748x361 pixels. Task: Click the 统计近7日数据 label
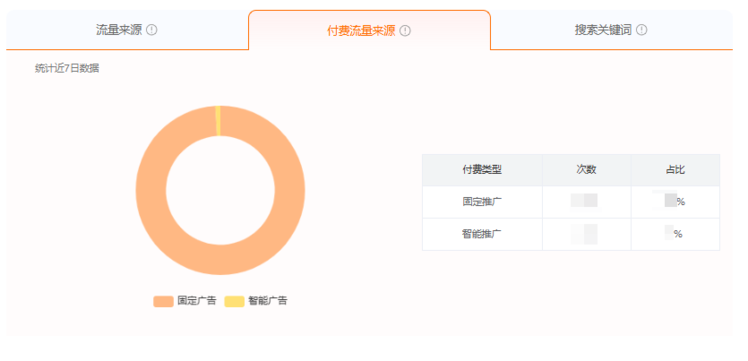pyautogui.click(x=67, y=68)
